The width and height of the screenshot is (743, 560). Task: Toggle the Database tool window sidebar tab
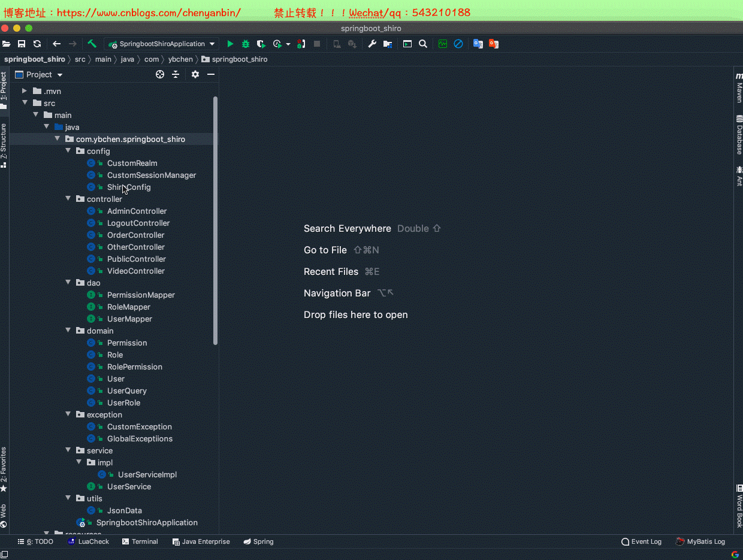[739, 135]
